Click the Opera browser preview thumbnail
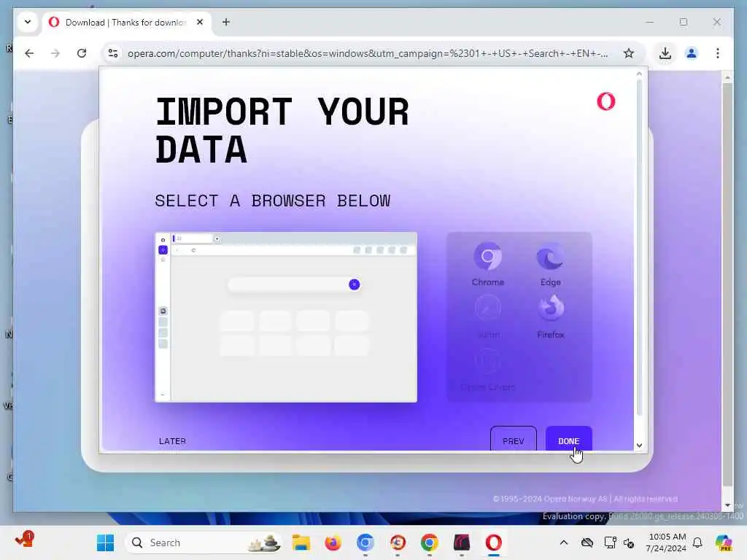This screenshot has width=747, height=560. pos(286,316)
